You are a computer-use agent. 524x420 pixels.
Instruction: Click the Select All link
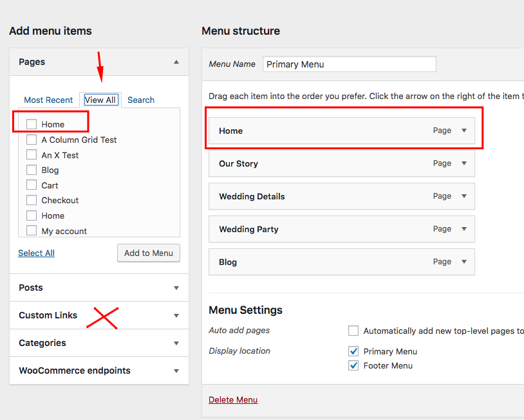(x=37, y=253)
